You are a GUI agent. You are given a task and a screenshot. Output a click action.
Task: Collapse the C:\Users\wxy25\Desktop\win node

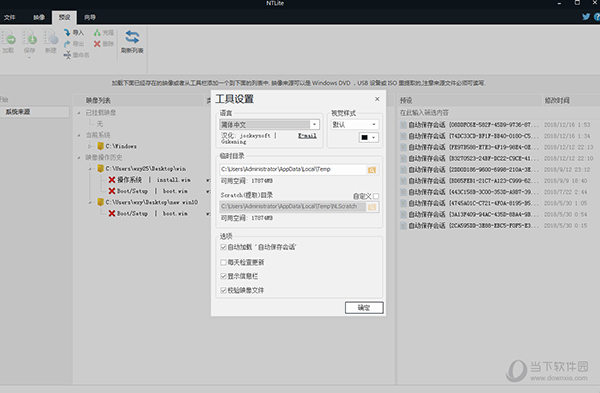pos(90,169)
